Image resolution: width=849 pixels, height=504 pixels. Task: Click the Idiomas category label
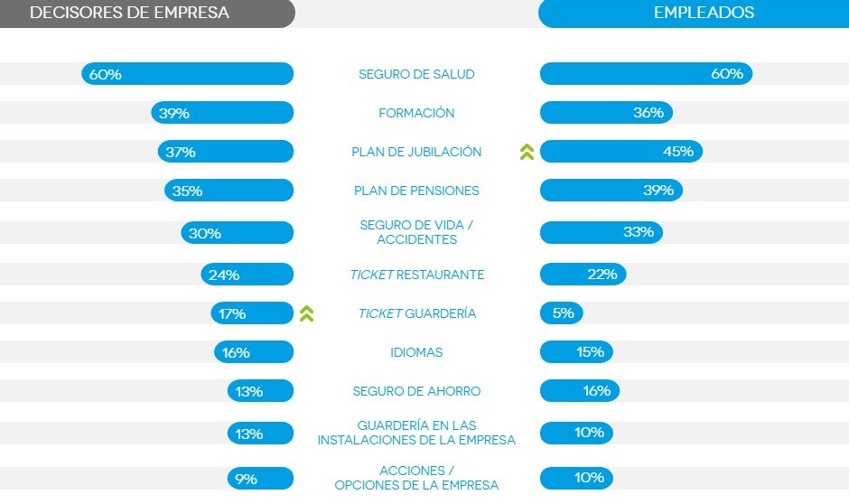416,352
